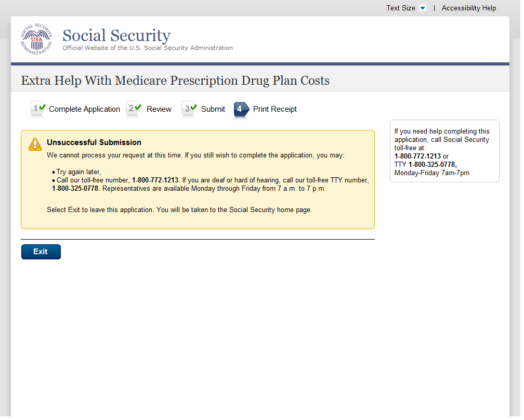Open the Text Size dropdown arrow
The width and height of the screenshot is (524, 420).
point(422,8)
